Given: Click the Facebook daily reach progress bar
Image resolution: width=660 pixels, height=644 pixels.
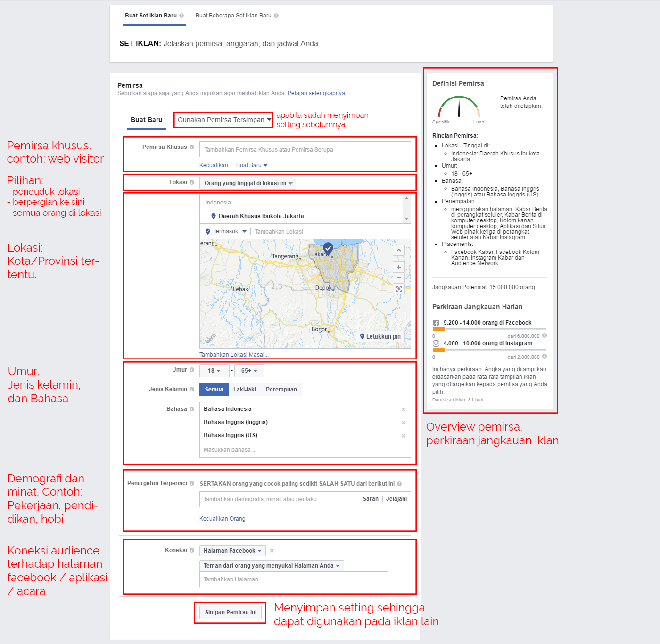Looking at the screenshot, I should [490, 329].
